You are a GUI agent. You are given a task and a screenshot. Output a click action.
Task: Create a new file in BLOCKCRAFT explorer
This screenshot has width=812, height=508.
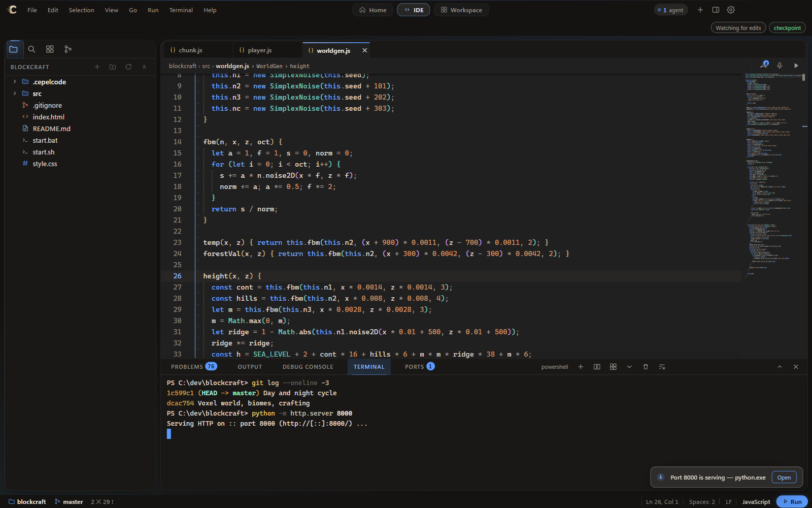coord(97,67)
